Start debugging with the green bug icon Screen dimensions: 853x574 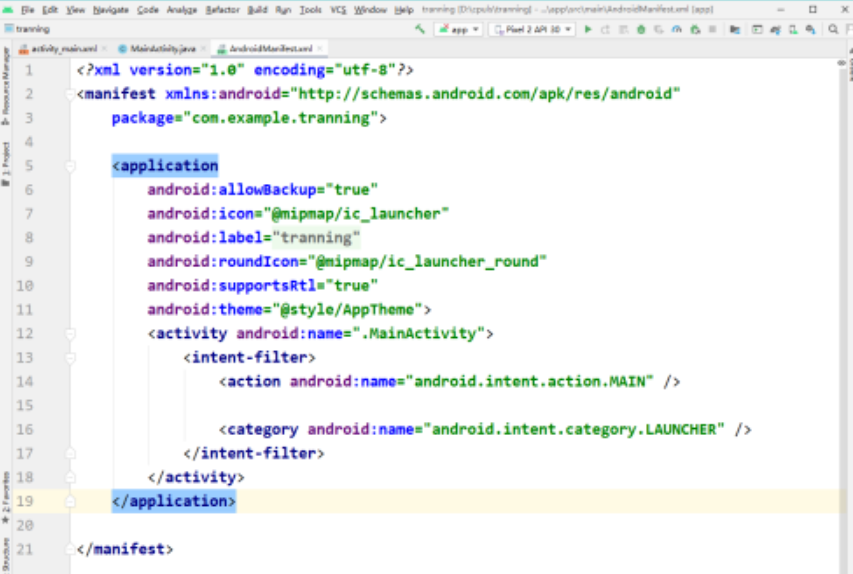(641, 29)
